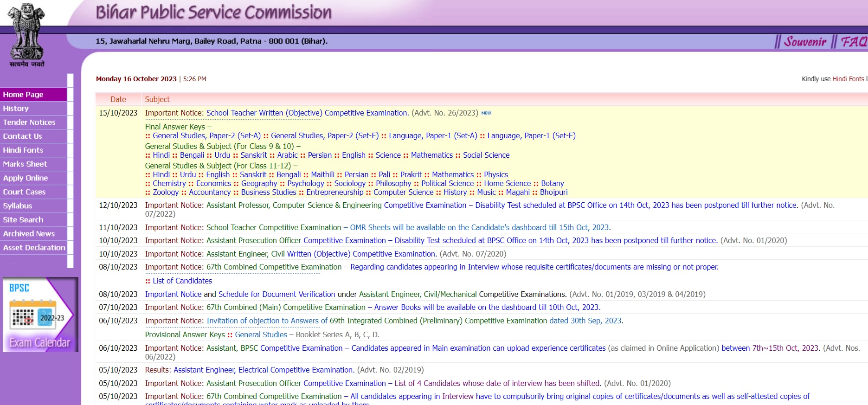Open Assistant Professor, Computer Science & Engineering notice
The image size is (868, 405).
502,205
